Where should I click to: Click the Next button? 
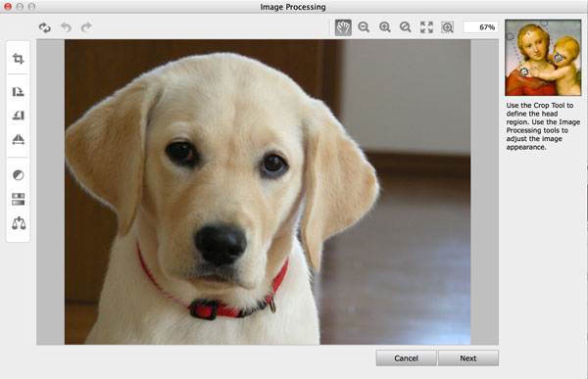pyautogui.click(x=468, y=358)
